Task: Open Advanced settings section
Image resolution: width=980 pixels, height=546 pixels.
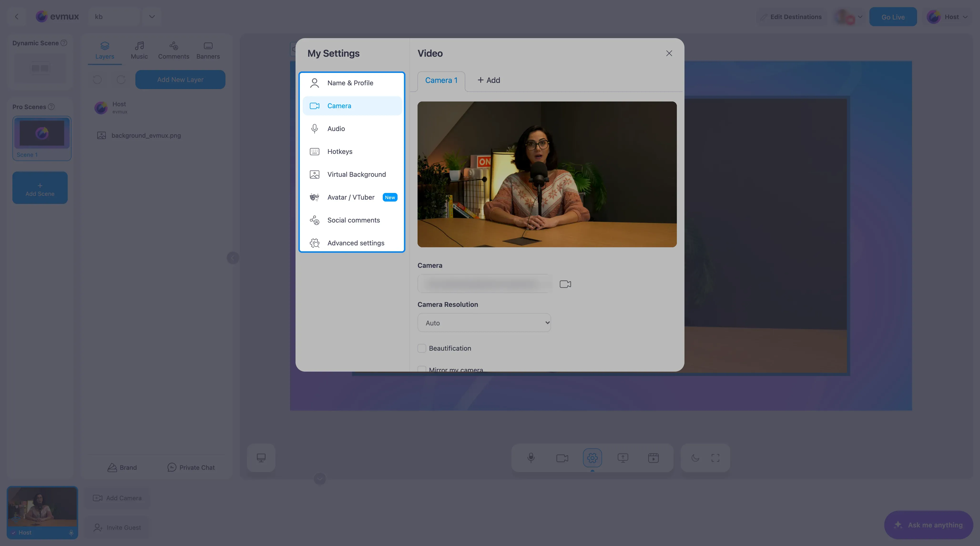Action: [352, 243]
